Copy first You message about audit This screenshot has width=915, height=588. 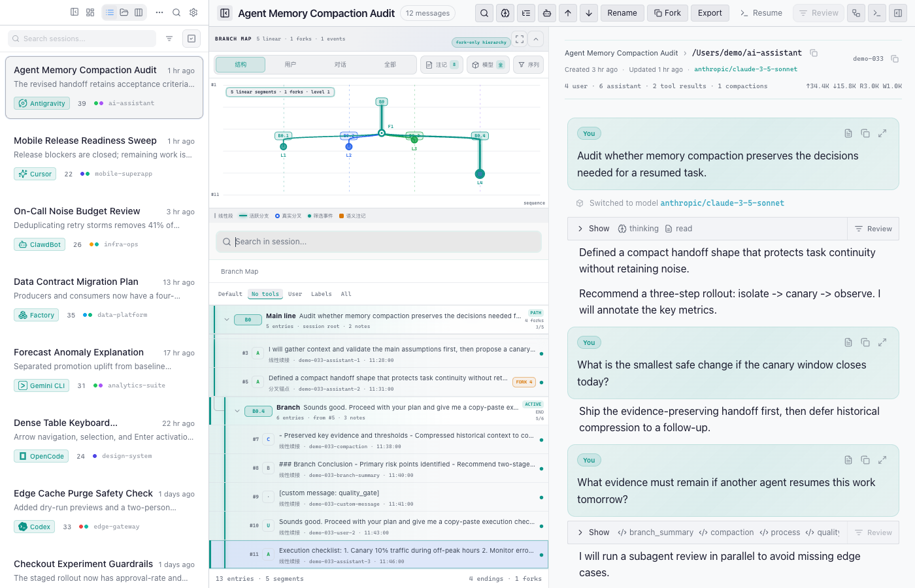coord(865,133)
